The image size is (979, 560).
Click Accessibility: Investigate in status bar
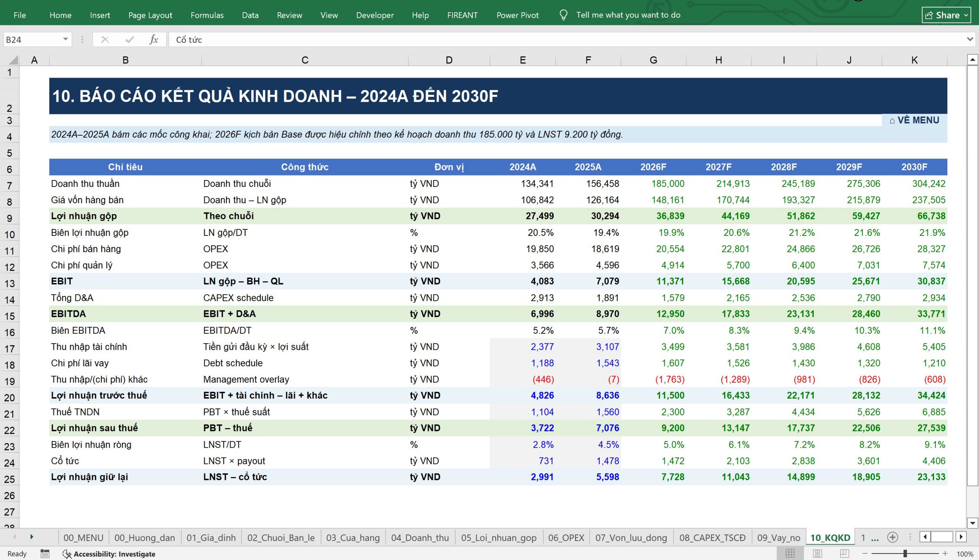coord(110,554)
